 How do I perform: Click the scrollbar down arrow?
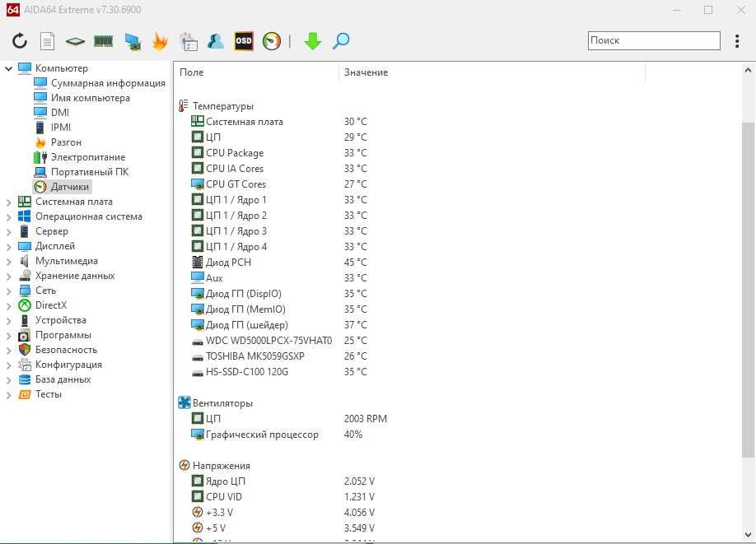click(748, 534)
